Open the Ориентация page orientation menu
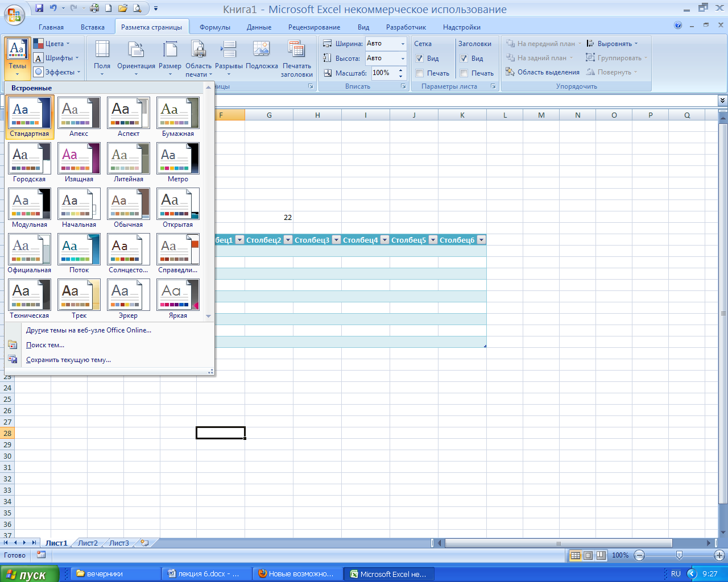Screen dimensions: 728x582 136,58
